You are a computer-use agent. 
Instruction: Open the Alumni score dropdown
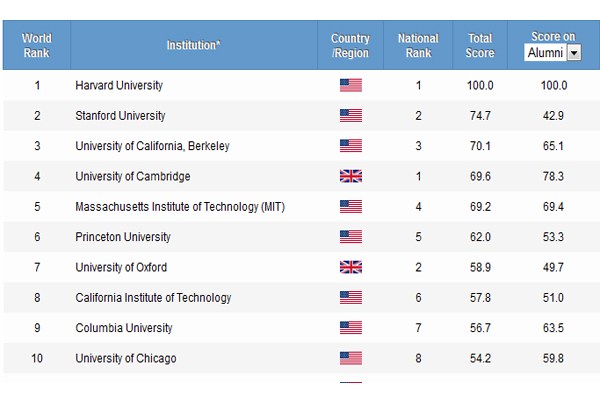pos(553,53)
